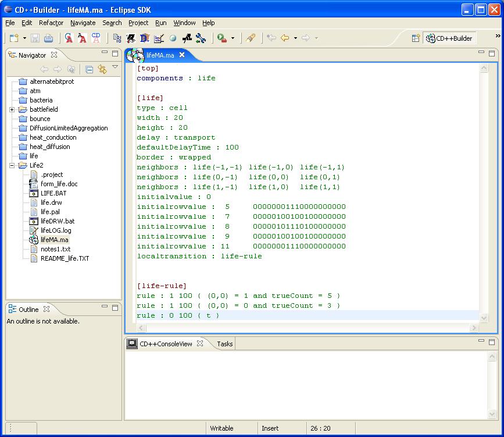Click the red 'GA' CD++ toolbar icon

point(69,38)
